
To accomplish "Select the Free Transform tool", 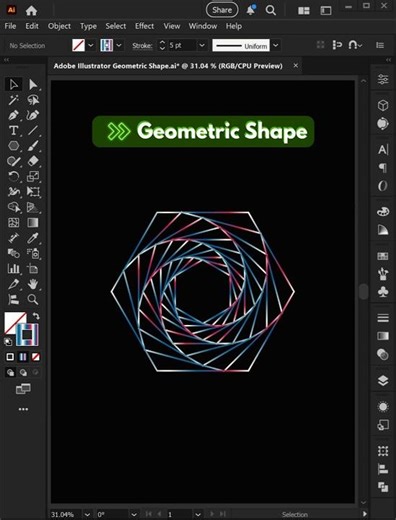I will (x=33, y=192).
